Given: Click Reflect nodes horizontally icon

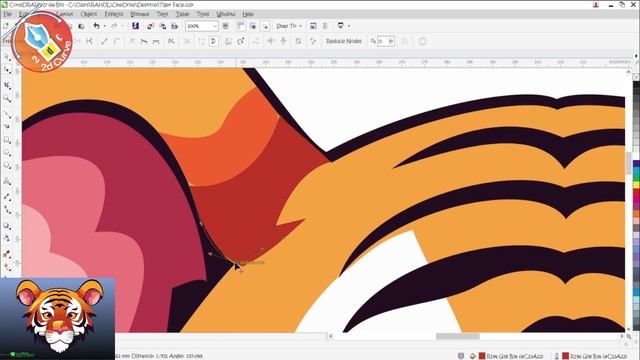Looking at the screenshot, I should (271, 41).
